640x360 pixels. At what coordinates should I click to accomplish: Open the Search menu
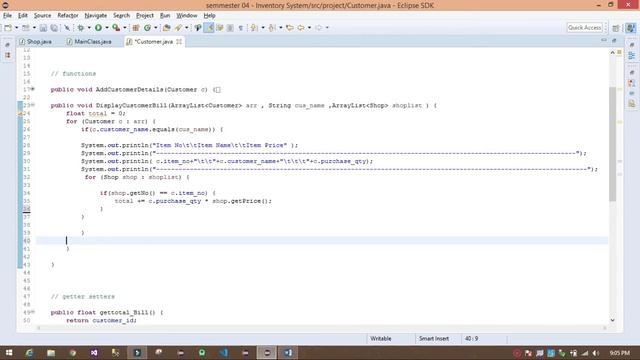point(121,16)
